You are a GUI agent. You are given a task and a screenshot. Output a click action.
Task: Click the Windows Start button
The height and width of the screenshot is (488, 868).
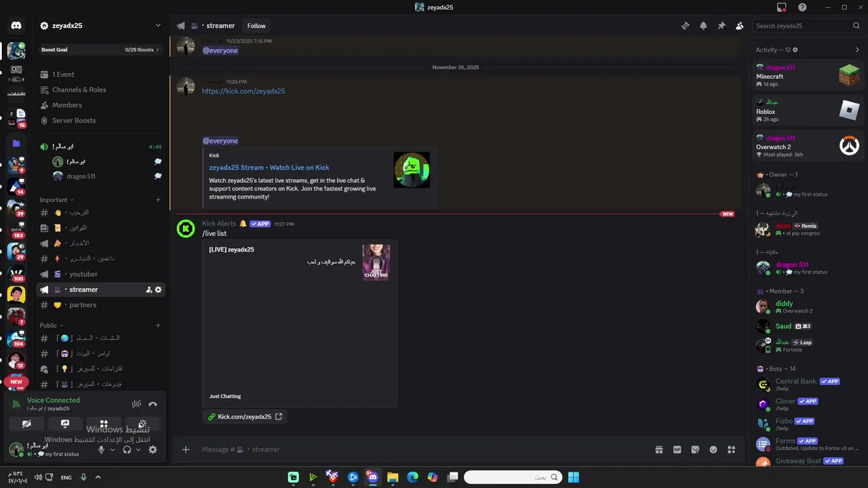pyautogui.click(x=574, y=477)
